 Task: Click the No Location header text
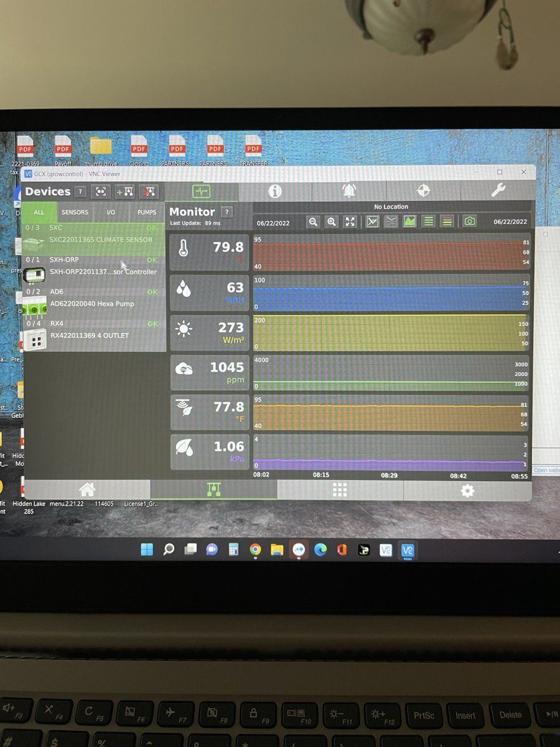391,207
